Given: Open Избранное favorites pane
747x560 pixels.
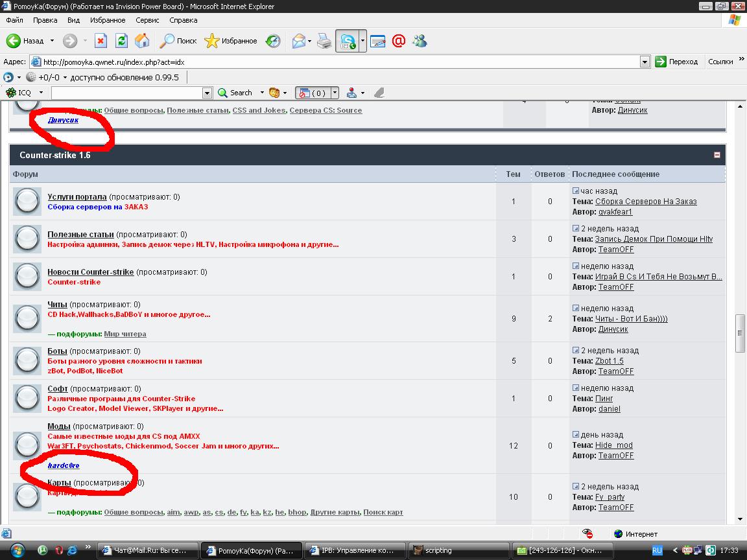Looking at the screenshot, I should 231,41.
